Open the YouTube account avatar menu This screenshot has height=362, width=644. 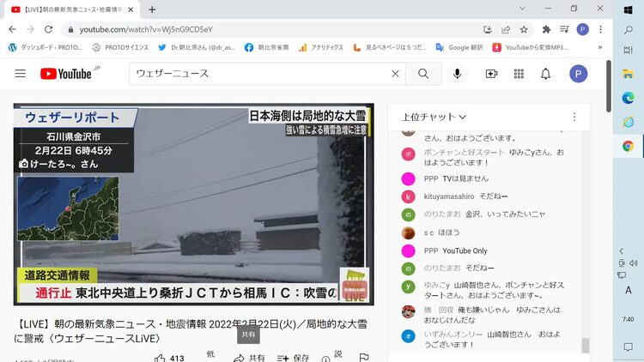578,74
